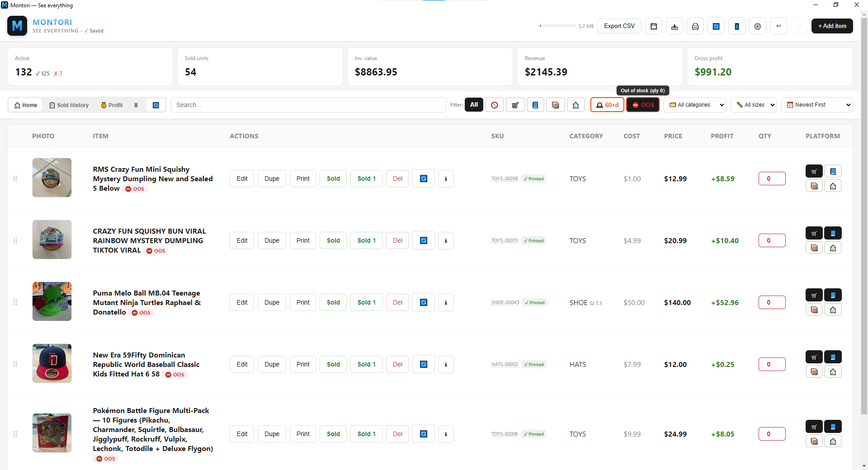Click sync icon in Pokémon Battle Figure row
The height and width of the screenshot is (470, 868).
click(424, 434)
